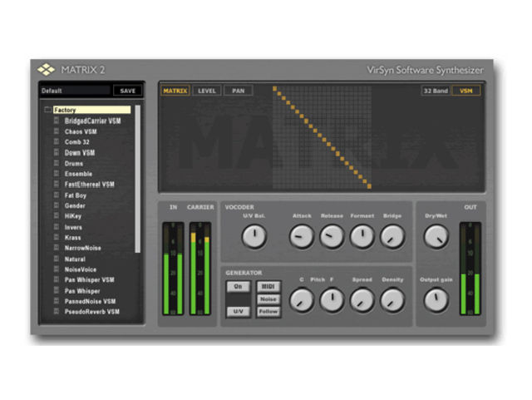Viewport: 532px width, 400px height.
Task: Enable the MIDI generator button
Action: [268, 287]
